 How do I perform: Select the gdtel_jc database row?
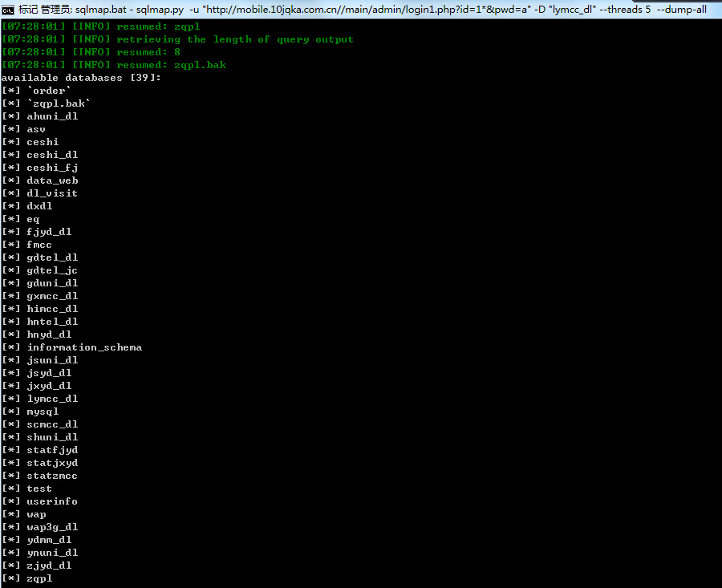39,271
